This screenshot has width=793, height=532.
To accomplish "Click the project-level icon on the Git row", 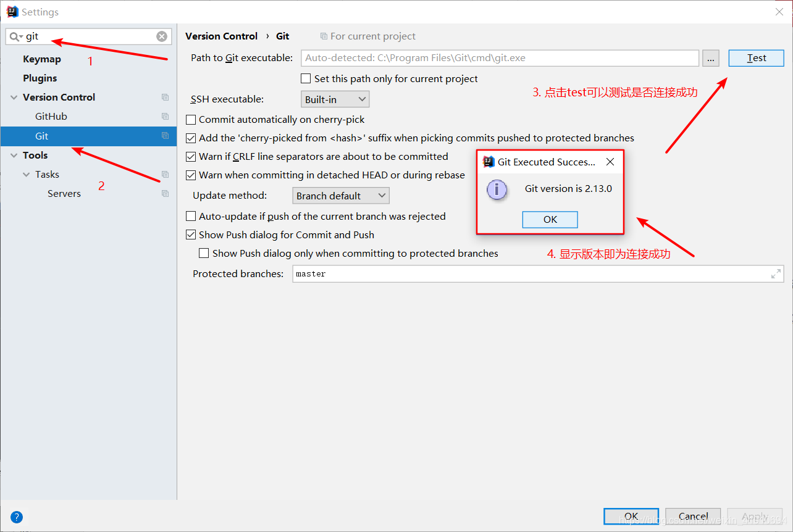I will [165, 136].
